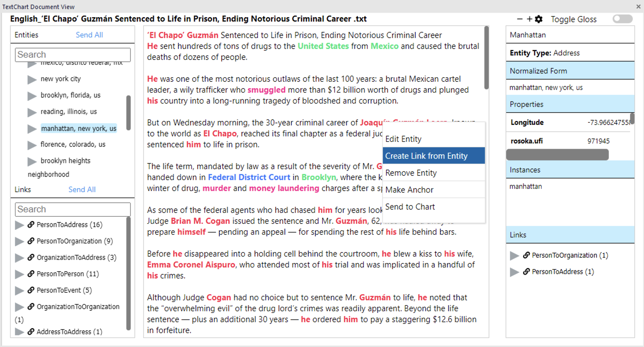The width and height of the screenshot is (644, 347).
Task: Click link icon beside OrganizationToOrganization
Action: click(x=31, y=307)
